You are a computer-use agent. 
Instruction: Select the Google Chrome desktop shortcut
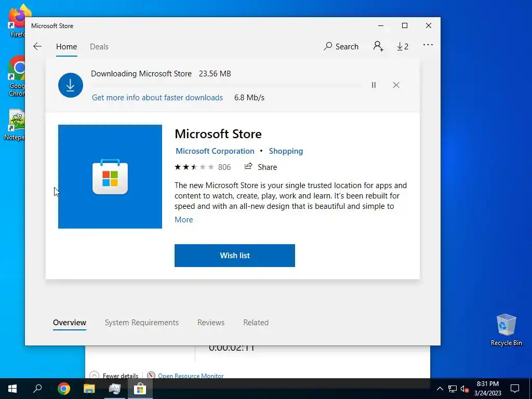pyautogui.click(x=16, y=76)
